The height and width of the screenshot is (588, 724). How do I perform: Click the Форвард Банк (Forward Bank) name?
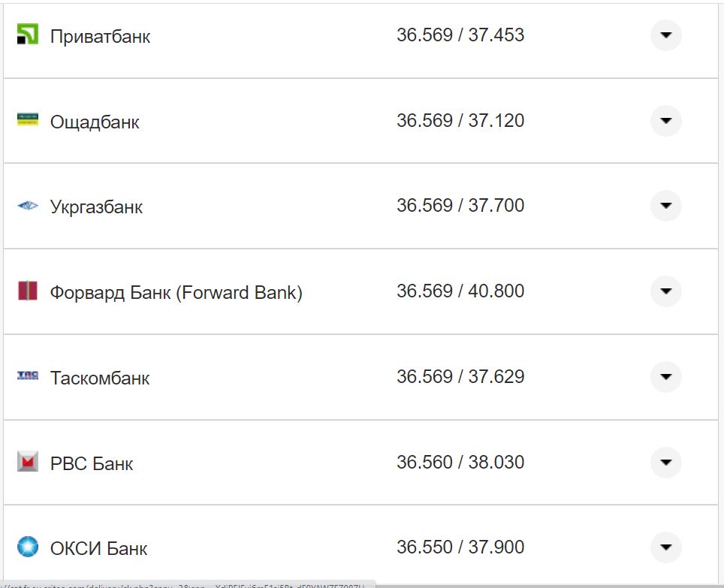(176, 292)
